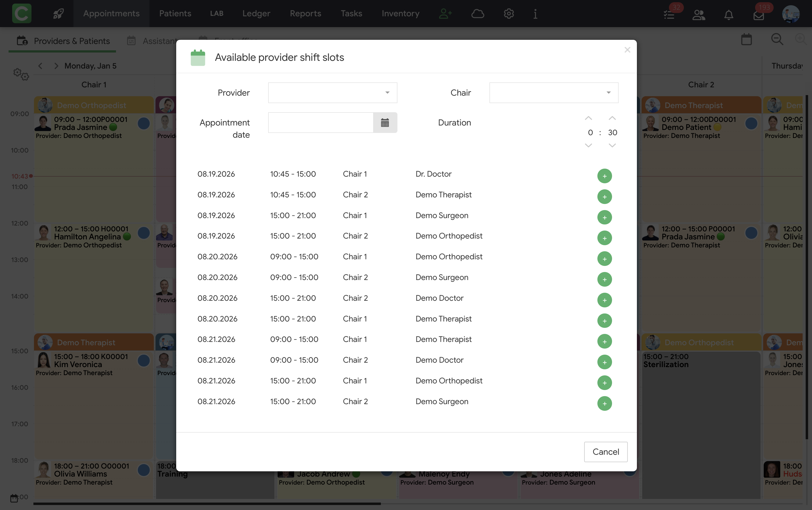Add slot 08.19.2026 10:45 Dr. Doctor
The height and width of the screenshot is (510, 812).
(x=605, y=176)
